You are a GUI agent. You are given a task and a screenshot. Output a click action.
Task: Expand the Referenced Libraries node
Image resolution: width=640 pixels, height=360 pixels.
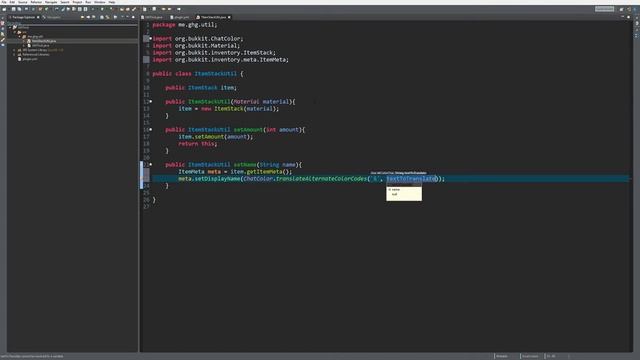tap(14, 55)
